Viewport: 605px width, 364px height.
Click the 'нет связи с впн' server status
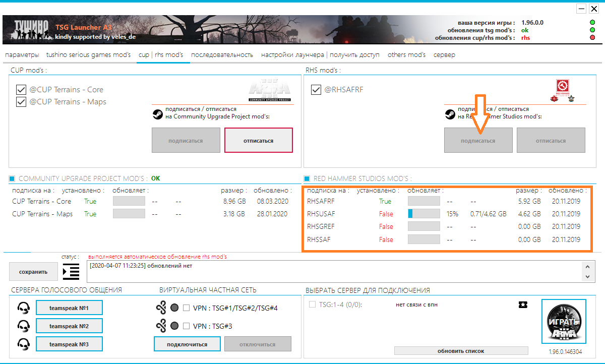416,305
